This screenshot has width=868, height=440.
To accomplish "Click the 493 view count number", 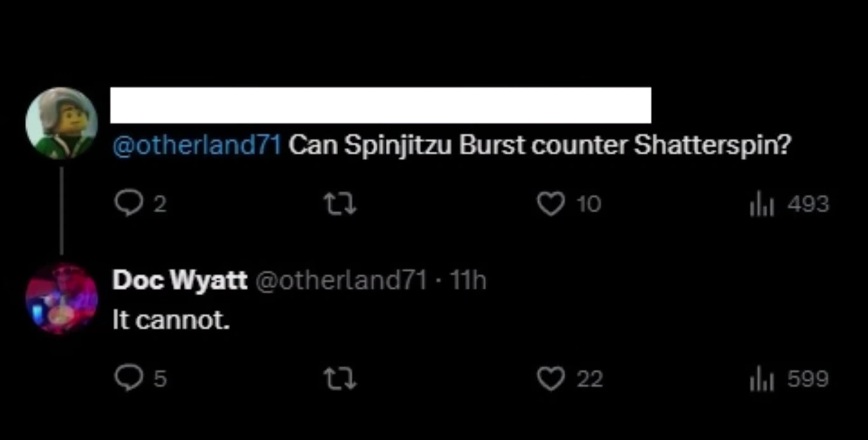I will (808, 204).
